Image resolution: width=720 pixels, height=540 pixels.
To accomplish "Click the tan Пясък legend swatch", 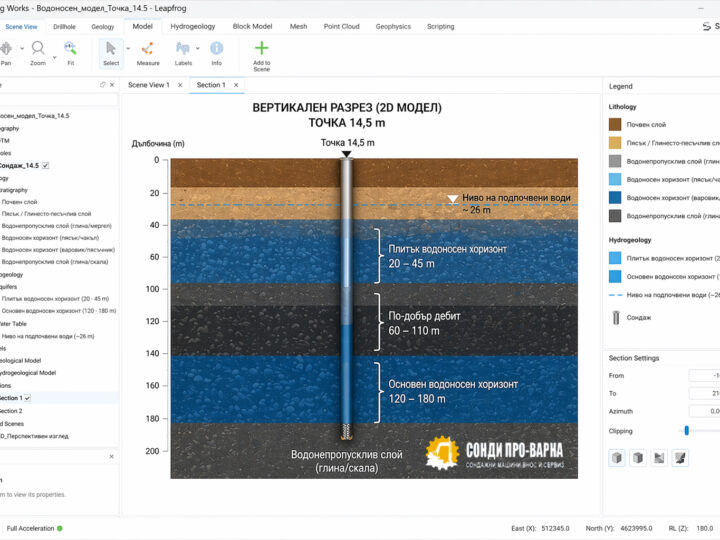I will 615,143.
